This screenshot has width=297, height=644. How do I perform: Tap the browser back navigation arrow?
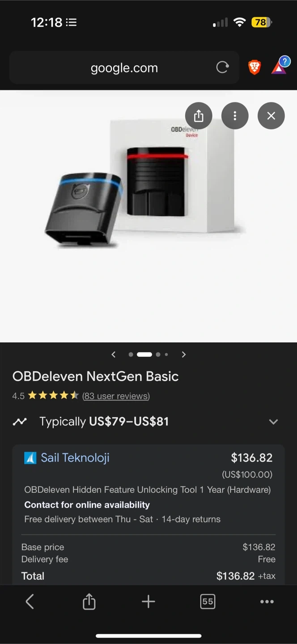tap(30, 602)
